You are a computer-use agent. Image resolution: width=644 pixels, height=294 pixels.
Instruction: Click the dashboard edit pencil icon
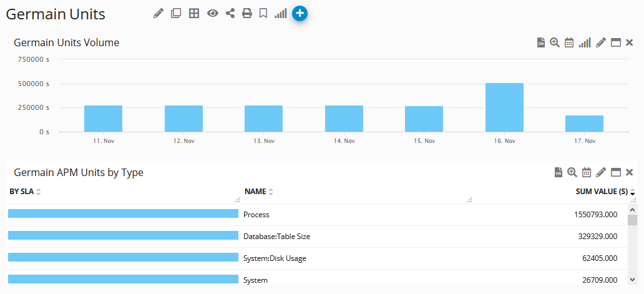[159, 13]
